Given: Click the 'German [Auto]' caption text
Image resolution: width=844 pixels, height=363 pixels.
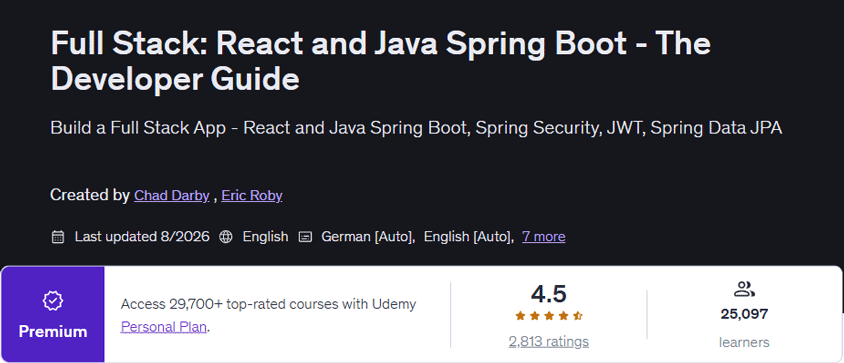Looking at the screenshot, I should point(368,236).
